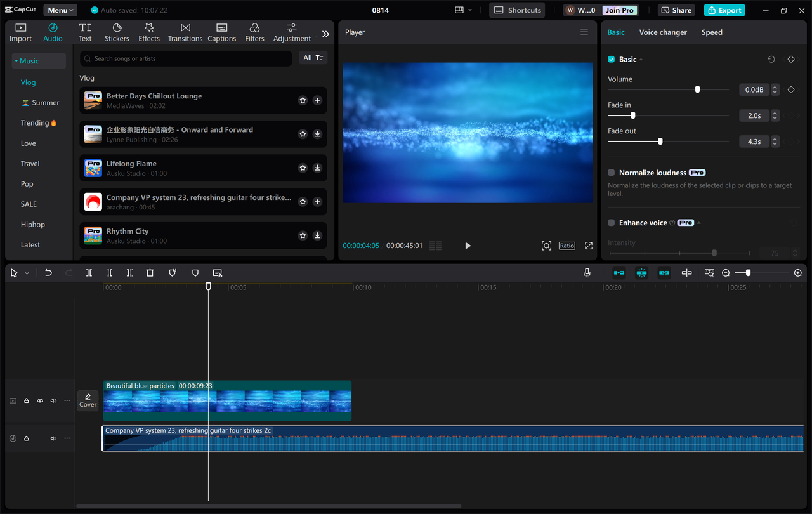
Task: Click the Delete clip icon in timeline toolbar
Action: pyautogui.click(x=150, y=273)
